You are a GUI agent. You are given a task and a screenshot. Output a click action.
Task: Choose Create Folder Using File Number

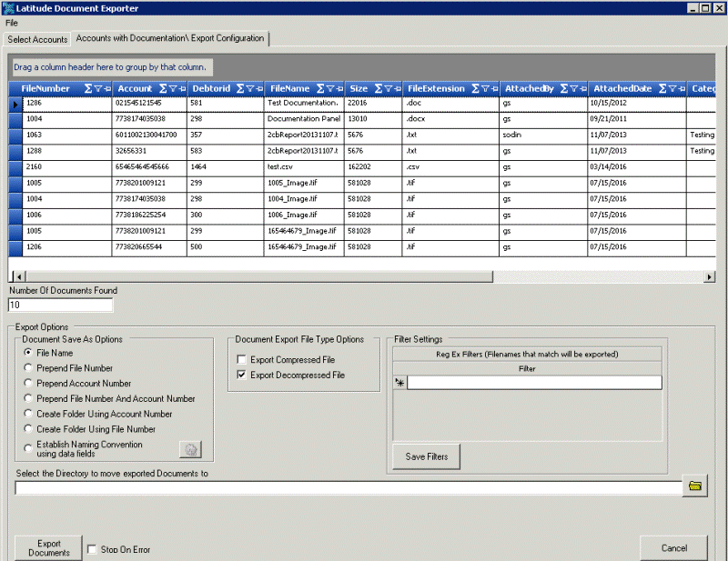coord(28,428)
